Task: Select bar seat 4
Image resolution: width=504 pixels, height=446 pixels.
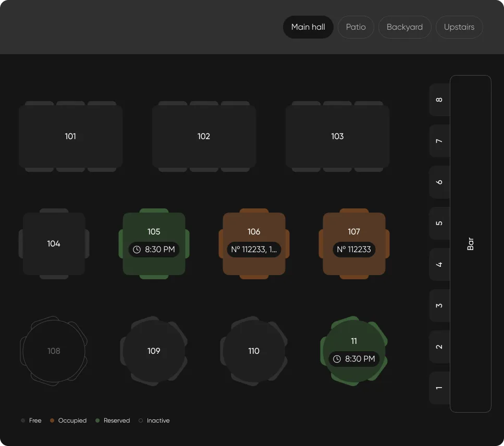Action: click(x=439, y=265)
